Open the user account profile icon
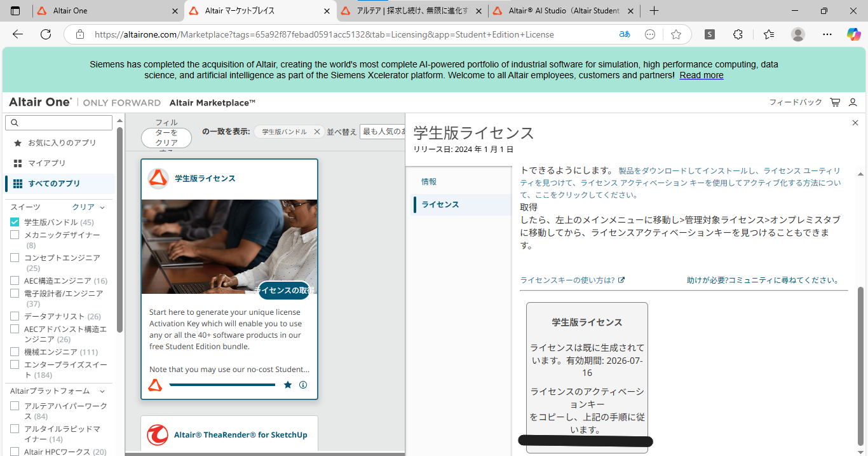The height and width of the screenshot is (456, 868). click(853, 102)
